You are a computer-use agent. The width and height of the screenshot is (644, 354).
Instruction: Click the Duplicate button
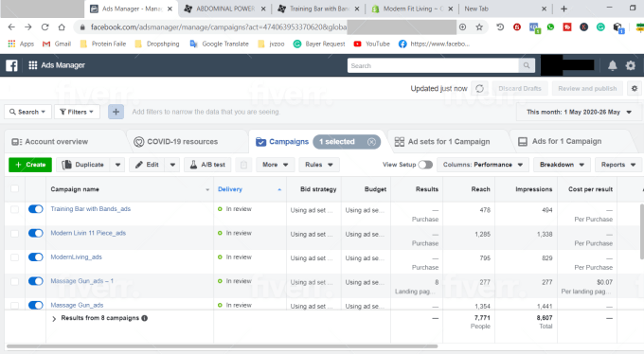pyautogui.click(x=83, y=165)
